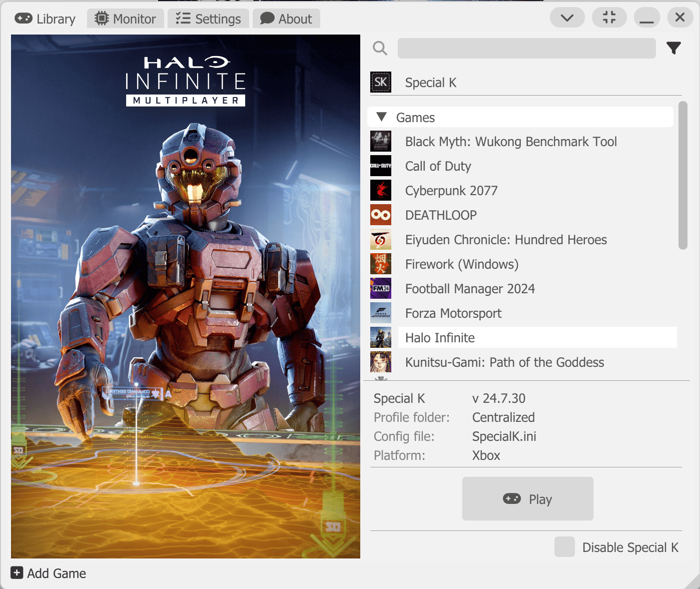
Task: Click the Firework game icon
Action: (381, 264)
